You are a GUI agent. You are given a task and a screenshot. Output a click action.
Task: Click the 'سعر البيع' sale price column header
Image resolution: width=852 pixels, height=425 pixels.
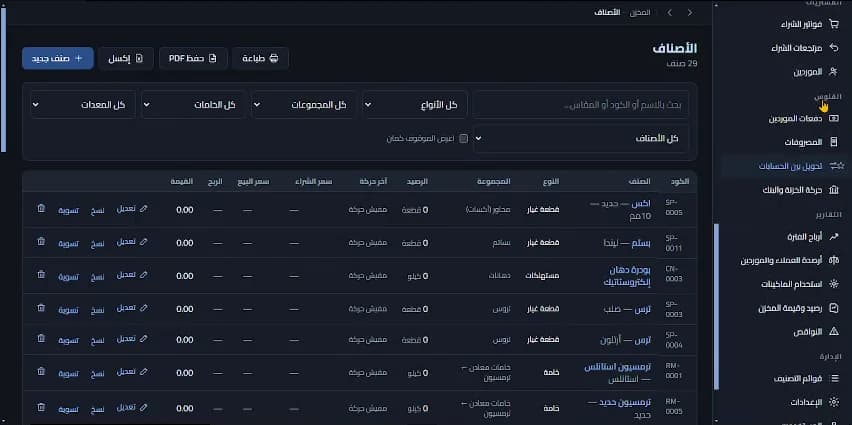coord(253,182)
